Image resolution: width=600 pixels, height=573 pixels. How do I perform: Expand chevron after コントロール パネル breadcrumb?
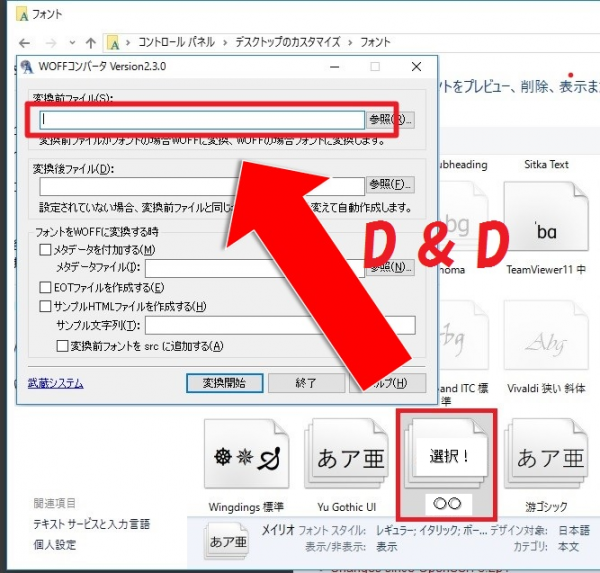(x=225, y=42)
